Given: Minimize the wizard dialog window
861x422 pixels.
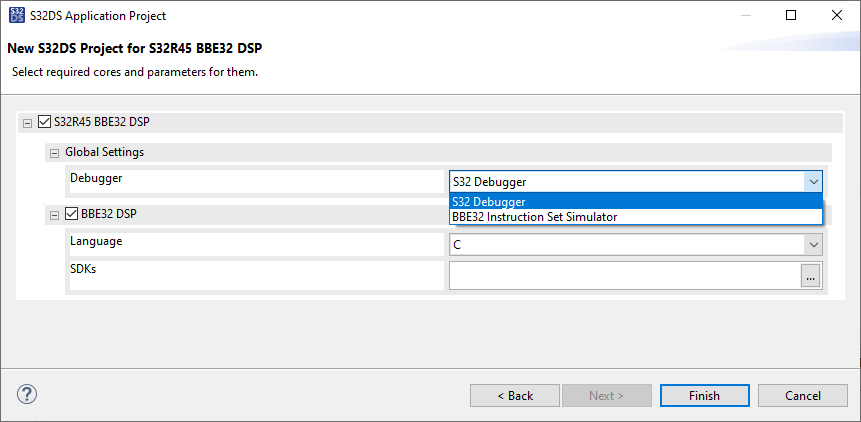Looking at the screenshot, I should 745,15.
